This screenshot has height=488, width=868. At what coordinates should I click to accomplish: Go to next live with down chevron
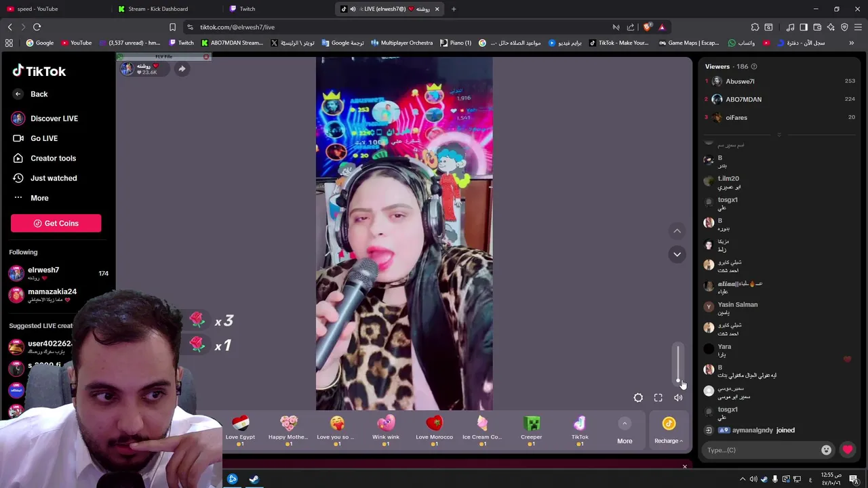pos(677,254)
